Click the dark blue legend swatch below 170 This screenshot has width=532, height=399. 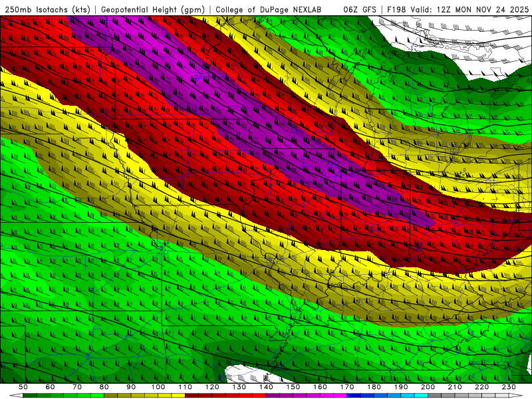(354, 396)
